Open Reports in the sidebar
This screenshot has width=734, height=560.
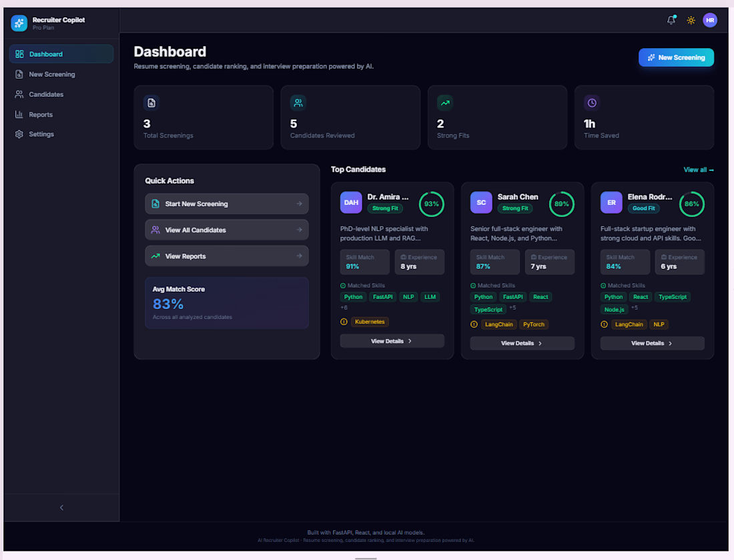click(61, 114)
